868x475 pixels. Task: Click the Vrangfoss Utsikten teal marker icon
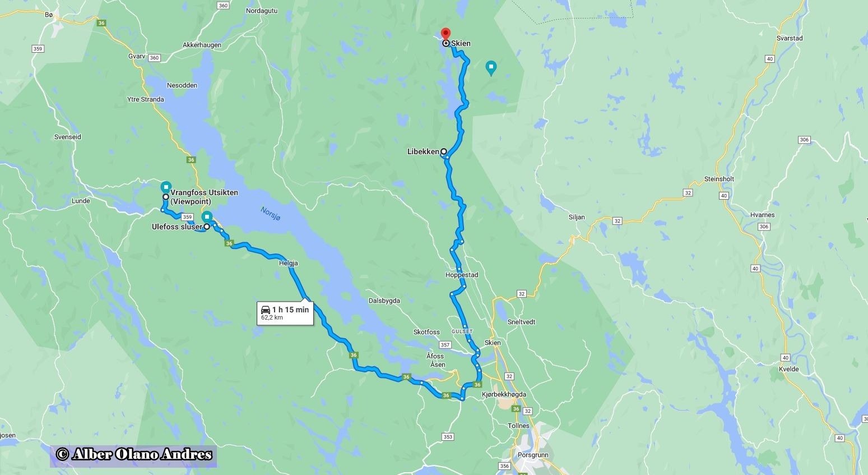point(166,187)
